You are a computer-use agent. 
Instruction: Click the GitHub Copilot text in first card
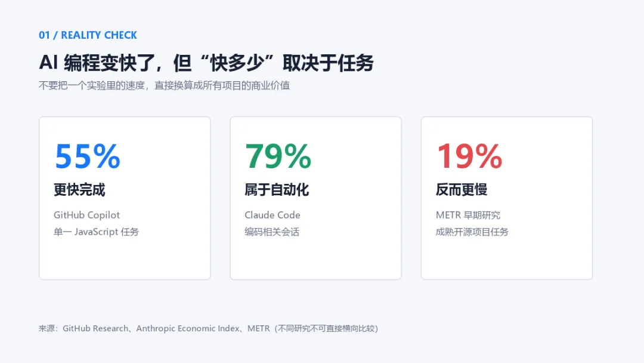click(x=86, y=215)
